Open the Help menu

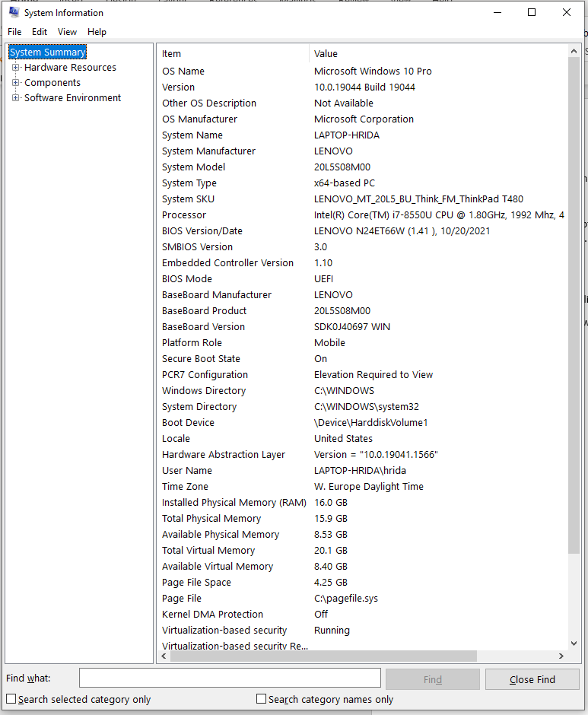click(x=97, y=32)
